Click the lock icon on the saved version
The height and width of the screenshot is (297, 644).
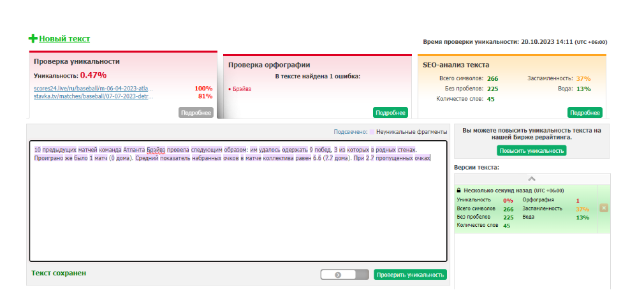pos(458,191)
